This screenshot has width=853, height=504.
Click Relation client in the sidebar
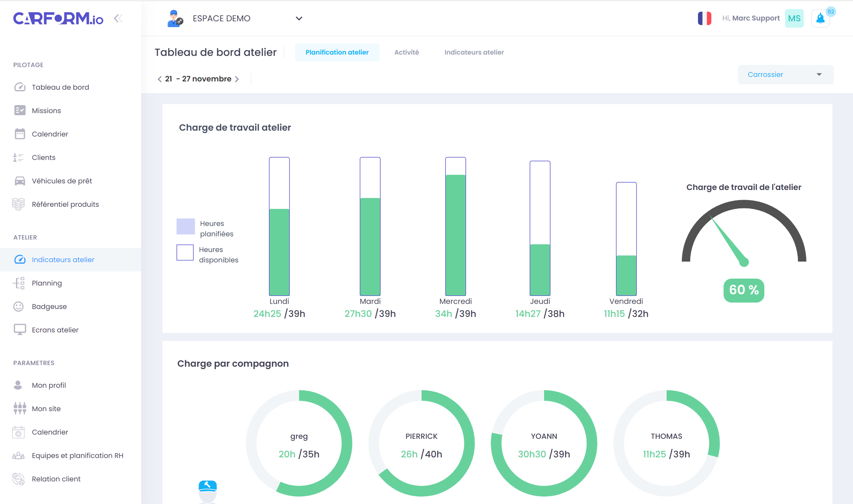click(x=56, y=479)
